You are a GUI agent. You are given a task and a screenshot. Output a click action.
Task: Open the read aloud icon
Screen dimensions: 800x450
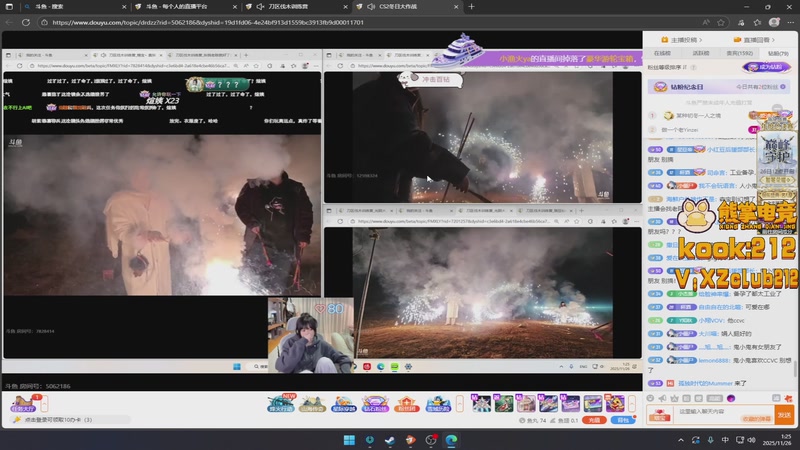tap(706, 22)
